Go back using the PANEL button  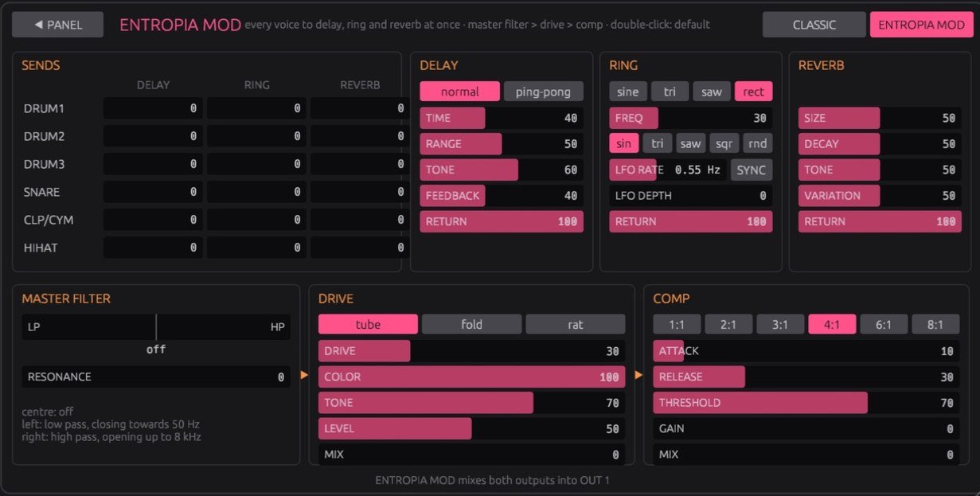[57, 25]
